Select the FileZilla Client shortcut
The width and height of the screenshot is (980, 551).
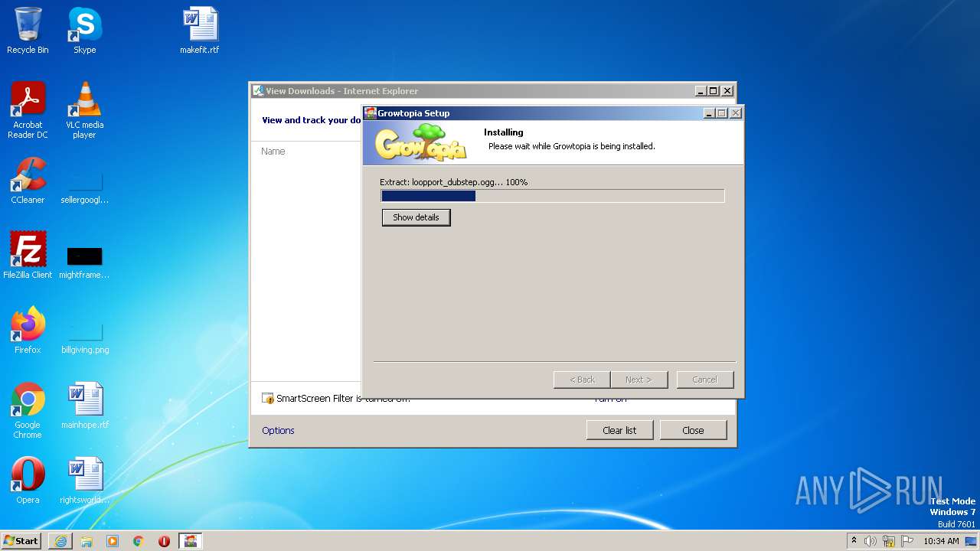pos(28,255)
